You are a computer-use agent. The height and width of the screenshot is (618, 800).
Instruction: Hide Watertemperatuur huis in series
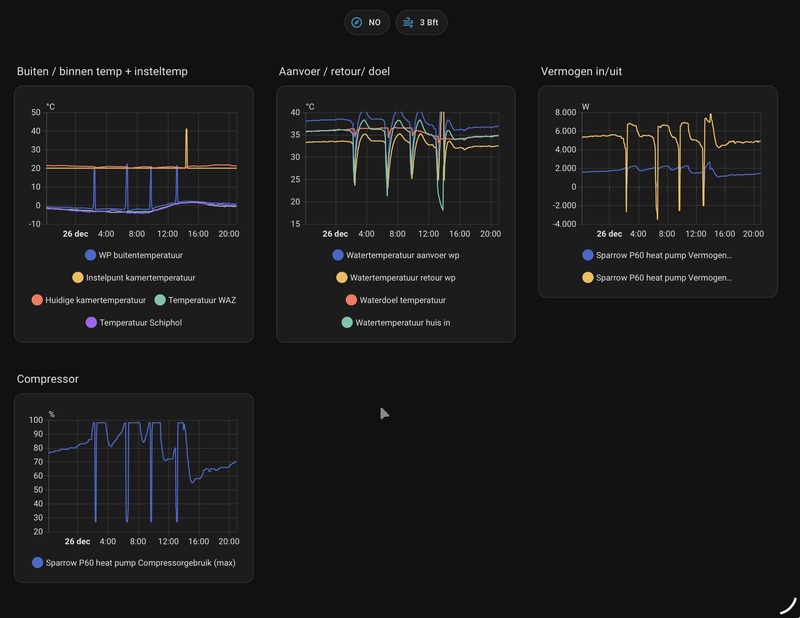[396, 323]
